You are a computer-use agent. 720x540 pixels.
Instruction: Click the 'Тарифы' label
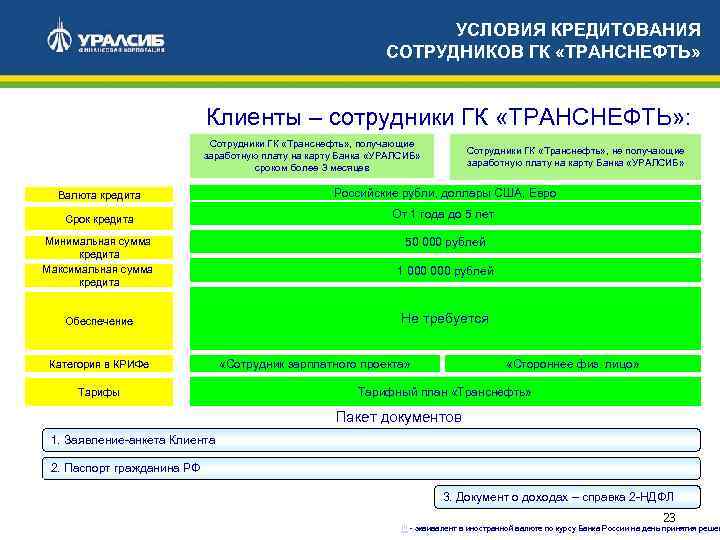click(x=99, y=392)
